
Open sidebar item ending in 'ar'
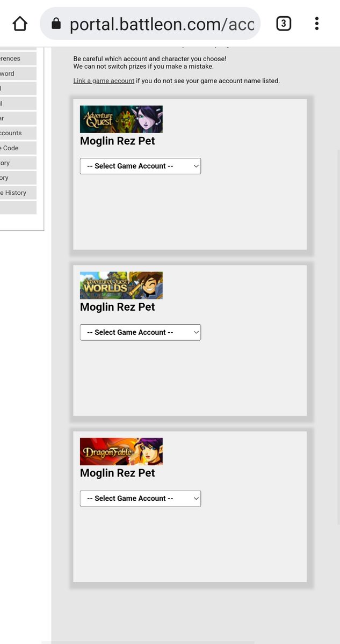(18, 118)
